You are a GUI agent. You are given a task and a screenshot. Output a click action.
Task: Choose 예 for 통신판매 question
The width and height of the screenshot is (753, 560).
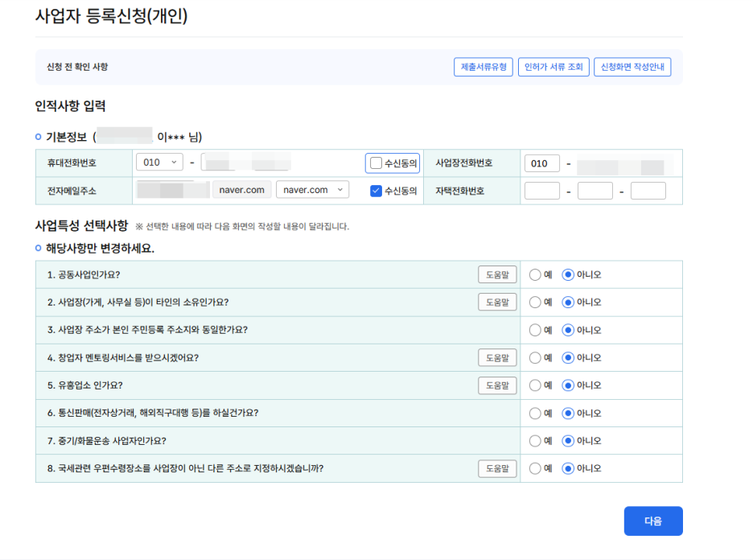(x=535, y=413)
